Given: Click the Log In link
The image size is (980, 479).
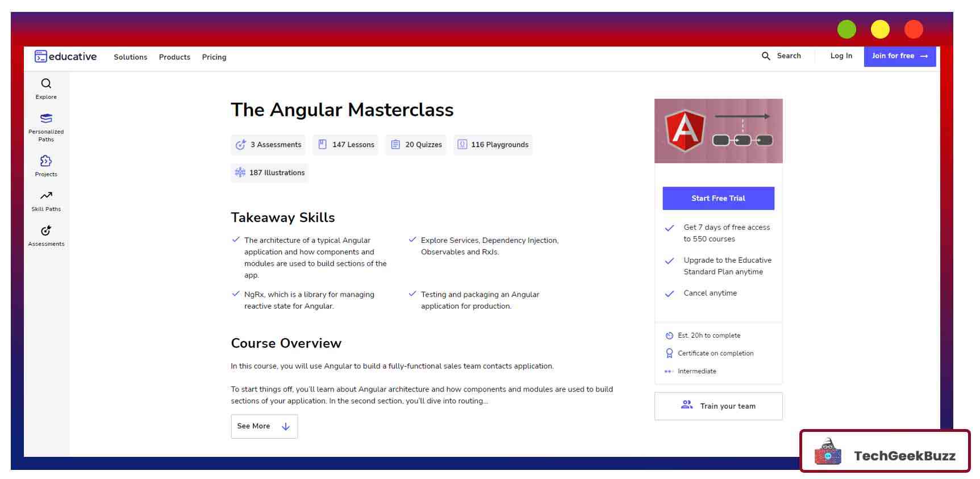Looking at the screenshot, I should point(841,56).
